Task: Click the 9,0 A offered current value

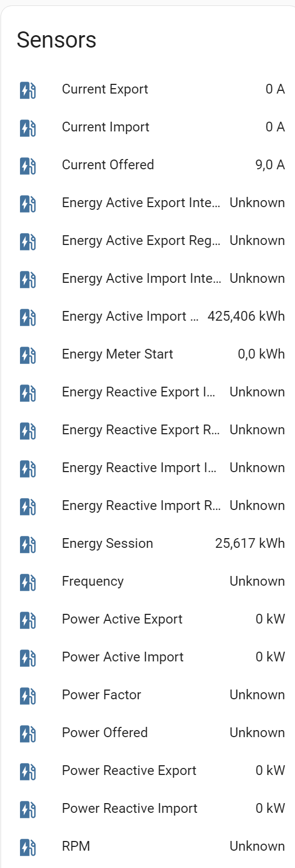Action: pyautogui.click(x=270, y=165)
